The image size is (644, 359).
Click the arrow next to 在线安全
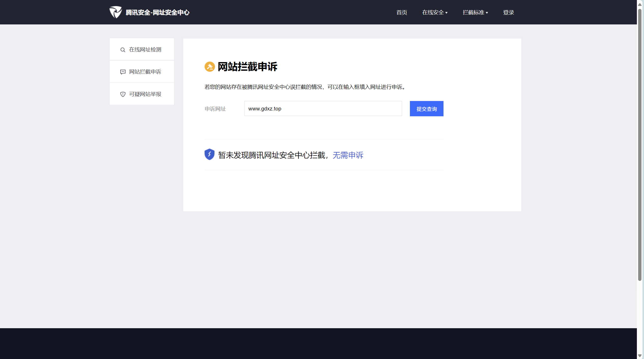point(447,13)
